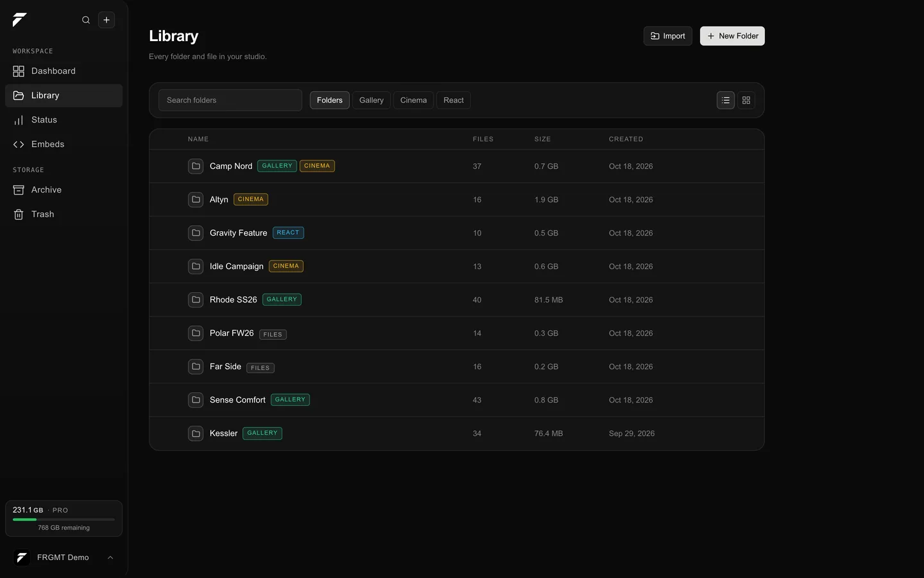Open the Library sidebar item
Screen dimensions: 924x578
click(x=64, y=96)
